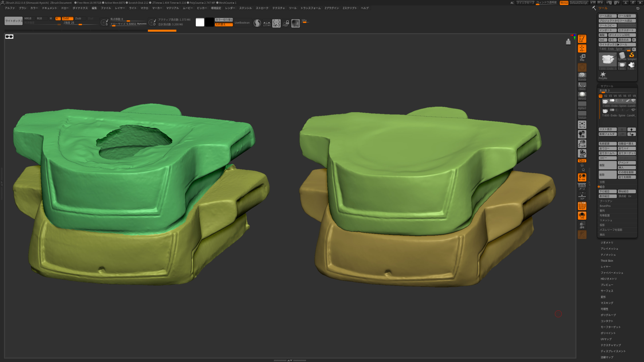This screenshot has width=644, height=362.
Task: Toggle the Zadd mode button
Action: (67, 18)
